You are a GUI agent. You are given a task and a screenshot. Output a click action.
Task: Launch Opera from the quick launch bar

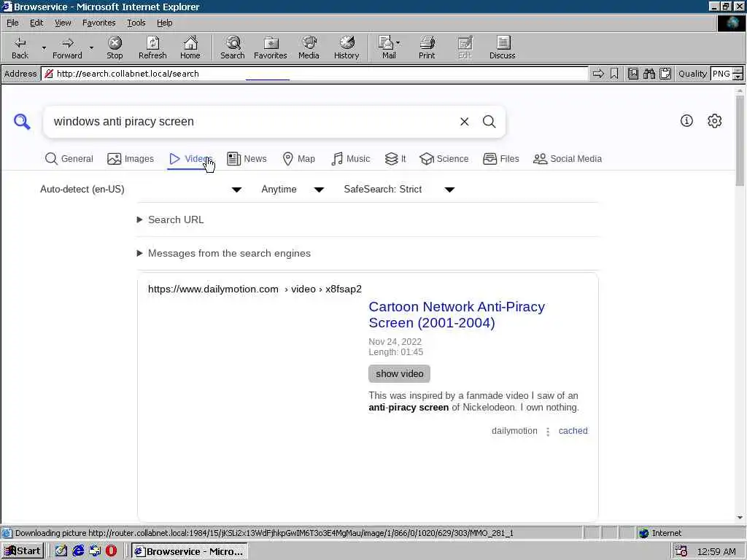[x=111, y=551]
